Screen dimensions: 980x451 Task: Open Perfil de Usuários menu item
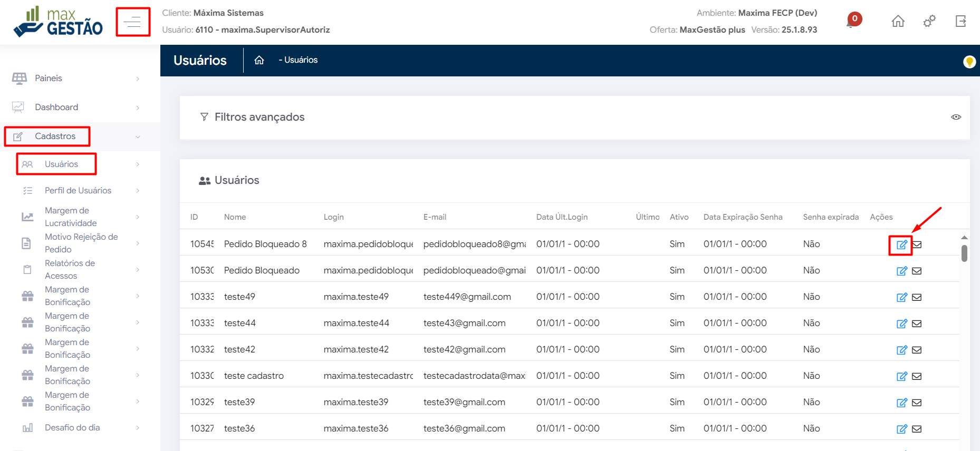tap(78, 191)
